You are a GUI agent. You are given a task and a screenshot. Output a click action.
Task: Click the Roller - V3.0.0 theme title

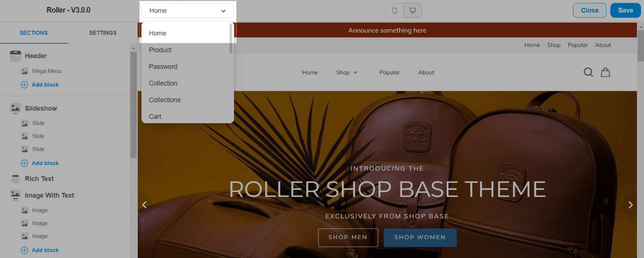[68, 10]
